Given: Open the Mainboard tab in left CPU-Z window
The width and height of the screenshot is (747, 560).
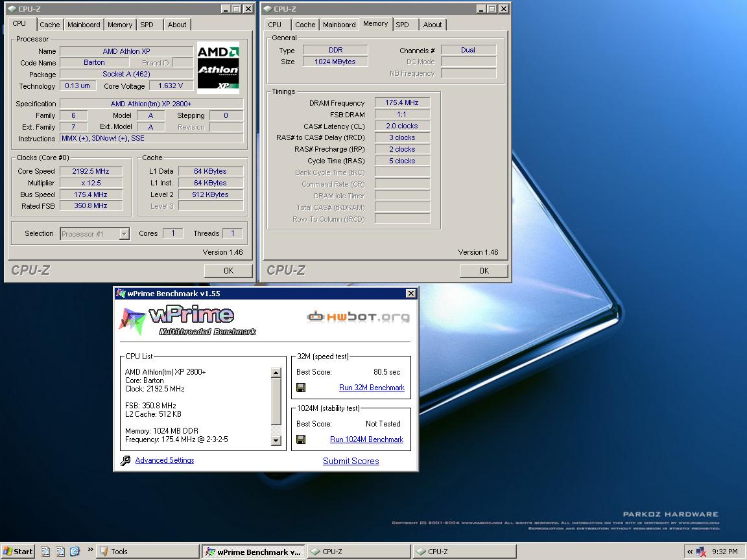Looking at the screenshot, I should [x=84, y=25].
